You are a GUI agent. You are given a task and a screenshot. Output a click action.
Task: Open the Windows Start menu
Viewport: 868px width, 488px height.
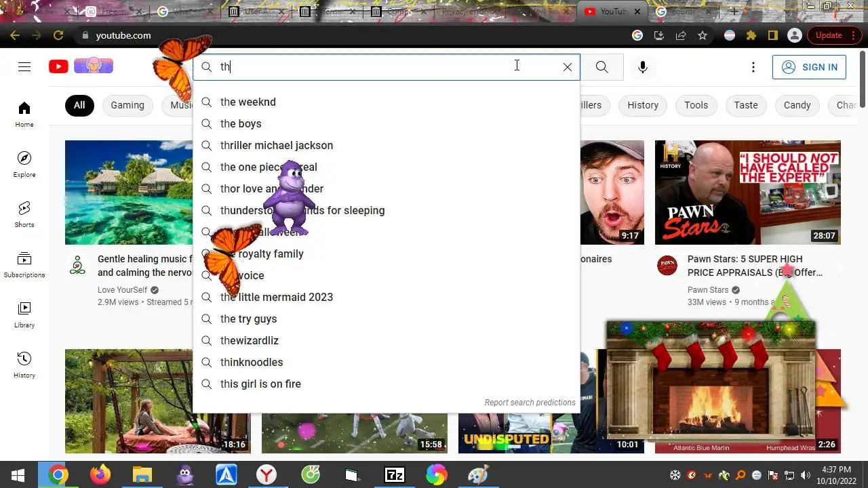(18, 474)
